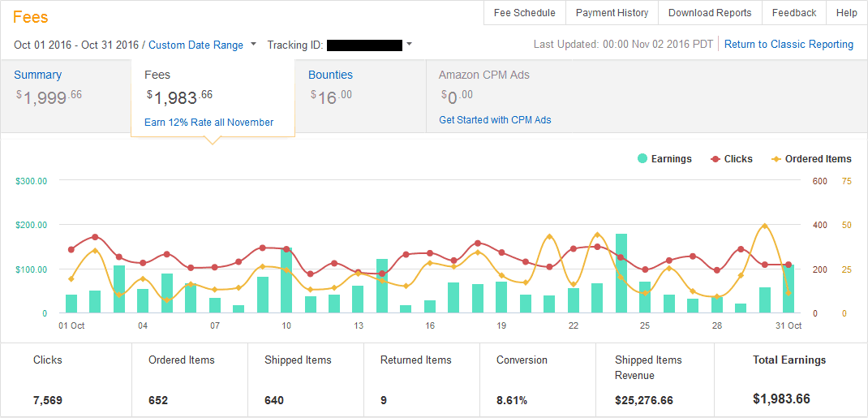The width and height of the screenshot is (868, 418).
Task: Switch to the Bounties tab
Action: (x=330, y=75)
